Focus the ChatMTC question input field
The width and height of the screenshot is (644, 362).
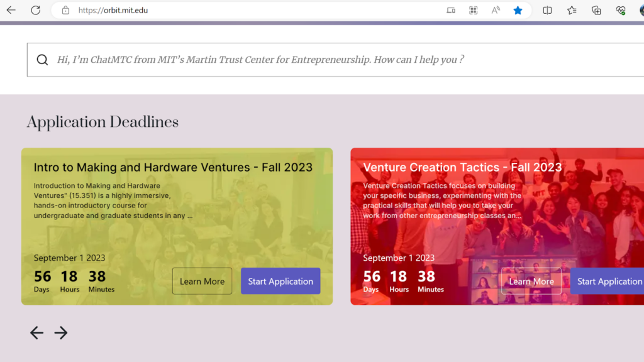(314, 60)
